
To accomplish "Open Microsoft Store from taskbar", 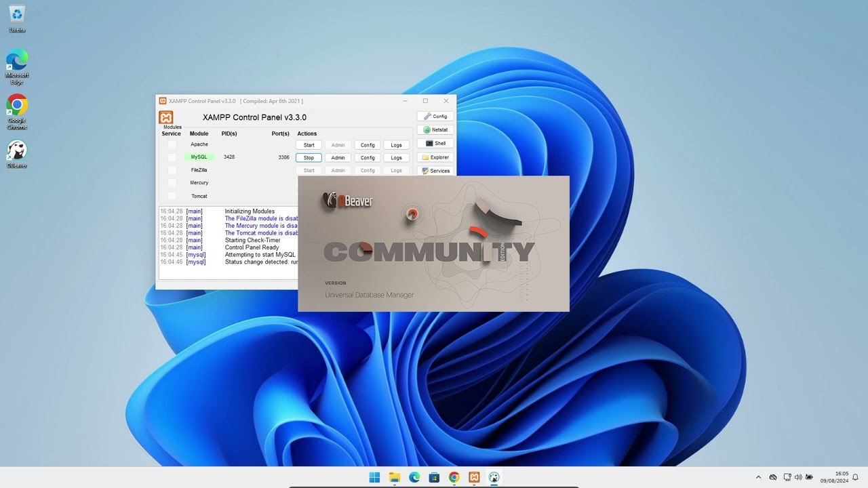I will point(434,477).
